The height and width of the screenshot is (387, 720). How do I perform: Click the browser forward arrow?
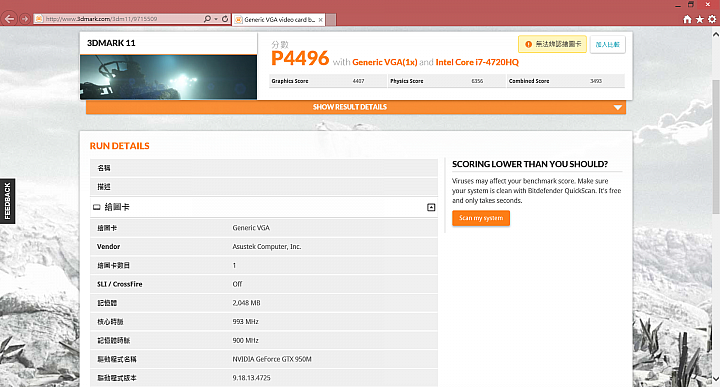point(25,19)
